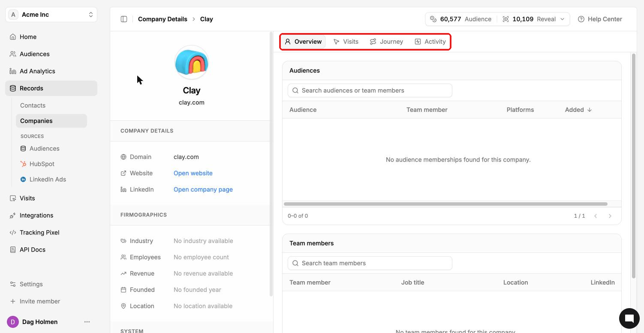644x333 pixels.
Task: Open the Integrations page
Action: click(51, 216)
